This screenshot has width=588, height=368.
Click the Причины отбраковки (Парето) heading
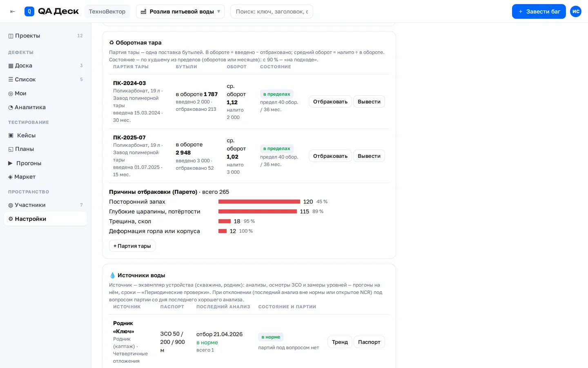coord(153,192)
